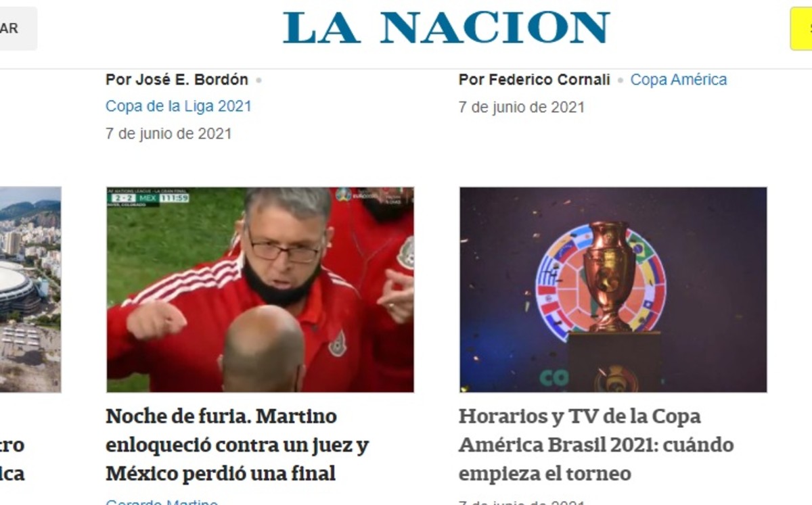
Task: Click the yellow button at top right
Action: 801,28
